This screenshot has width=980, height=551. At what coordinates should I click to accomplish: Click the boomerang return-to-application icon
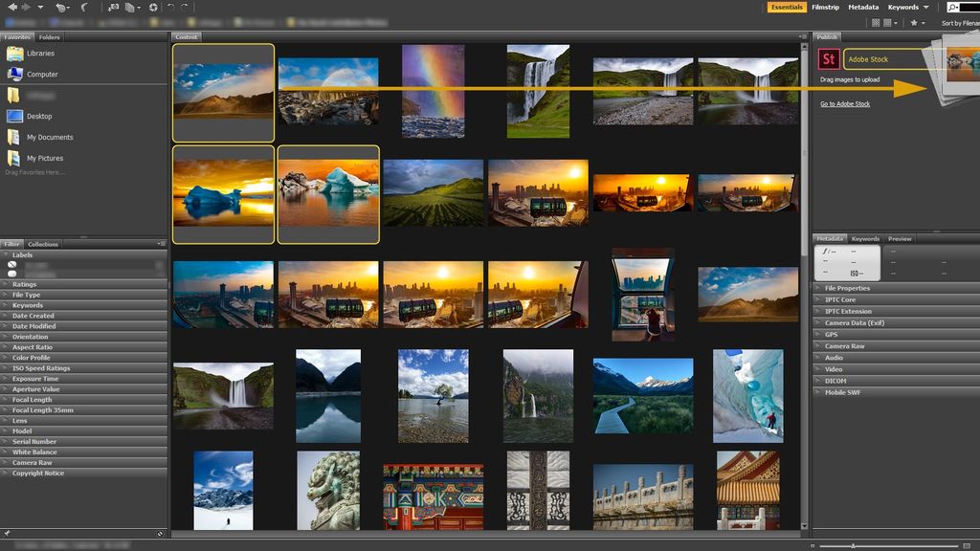tap(83, 7)
